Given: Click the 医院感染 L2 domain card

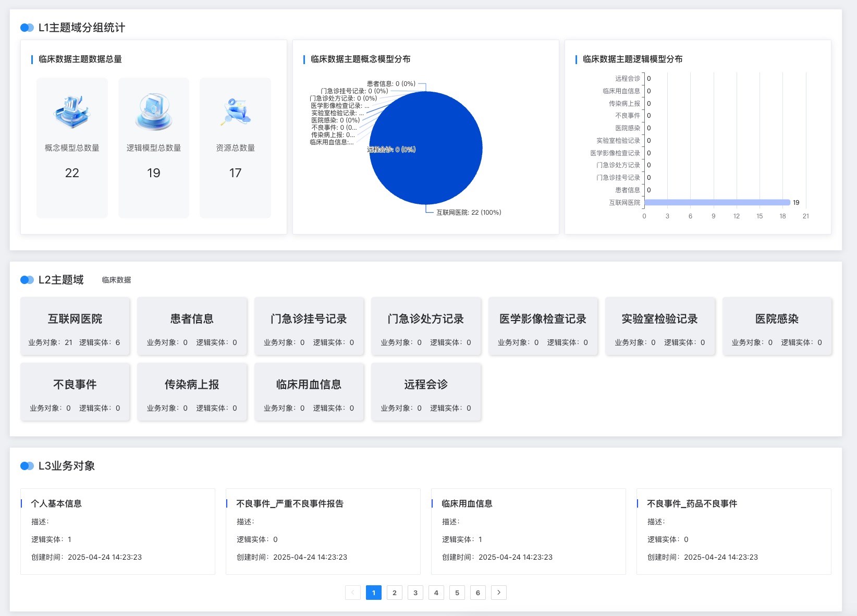Looking at the screenshot, I should click(x=777, y=326).
